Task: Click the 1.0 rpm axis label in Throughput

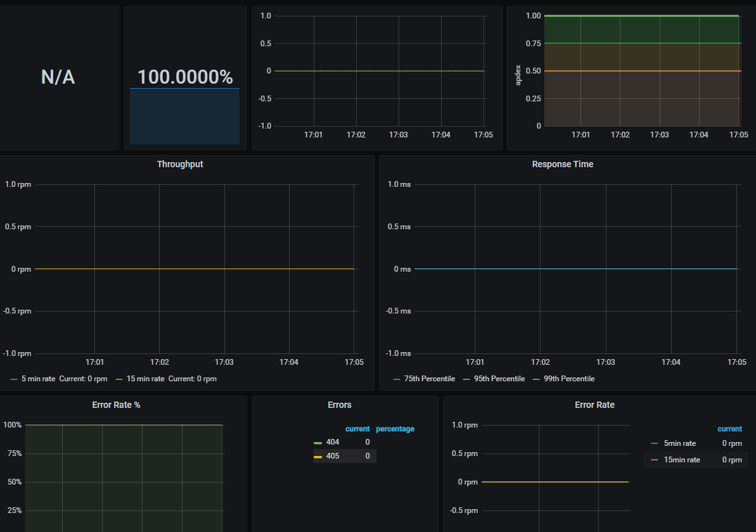Action: pos(18,184)
